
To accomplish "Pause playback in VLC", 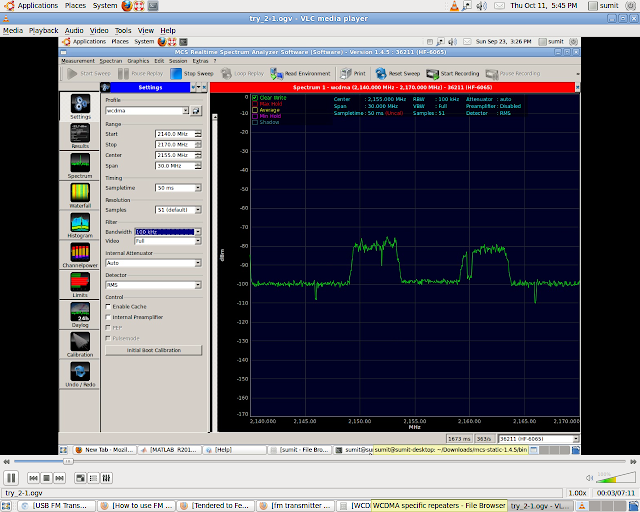I will tap(11, 478).
